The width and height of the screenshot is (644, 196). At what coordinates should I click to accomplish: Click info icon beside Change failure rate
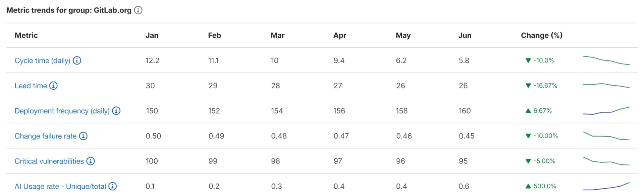pos(83,136)
